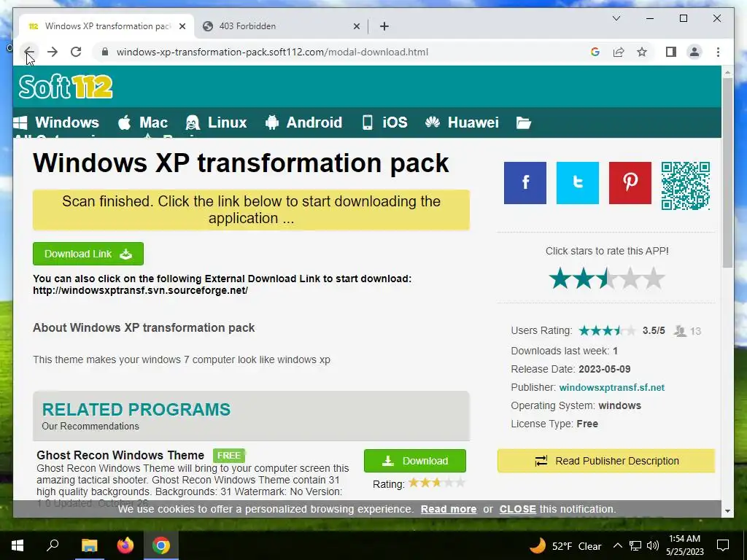
Task: Open the Chrome profile avatar
Action: point(694,52)
